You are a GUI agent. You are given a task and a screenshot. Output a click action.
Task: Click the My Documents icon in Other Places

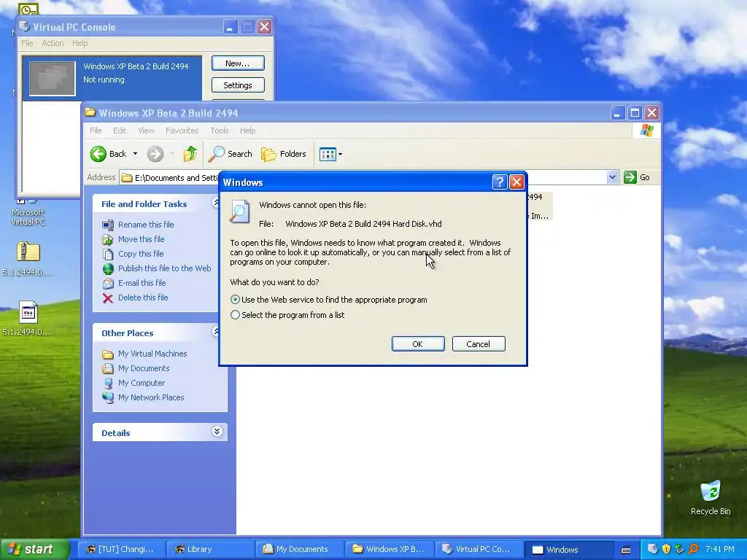(108, 368)
